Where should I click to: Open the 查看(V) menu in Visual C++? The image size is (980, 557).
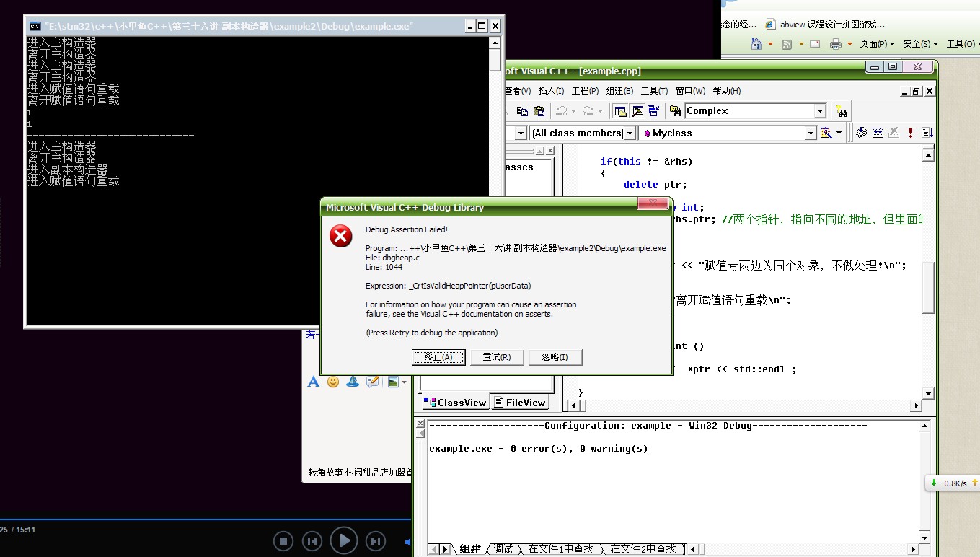coord(518,91)
